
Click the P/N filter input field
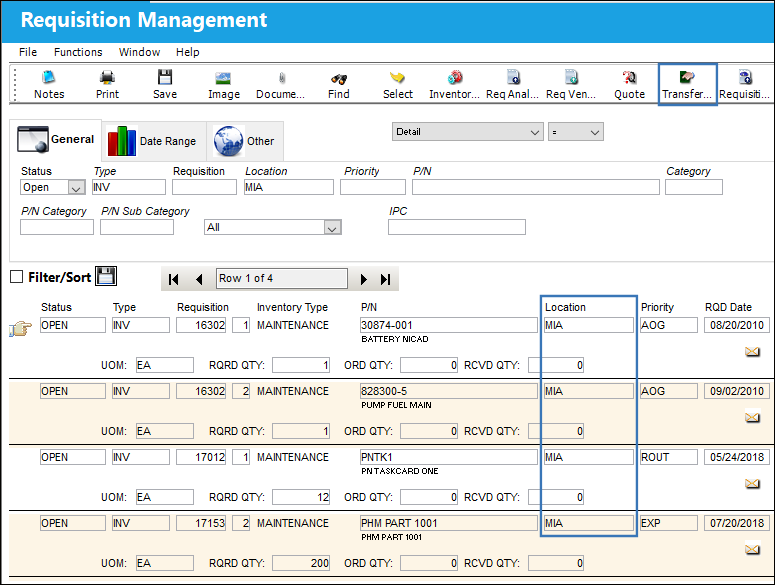click(536, 187)
